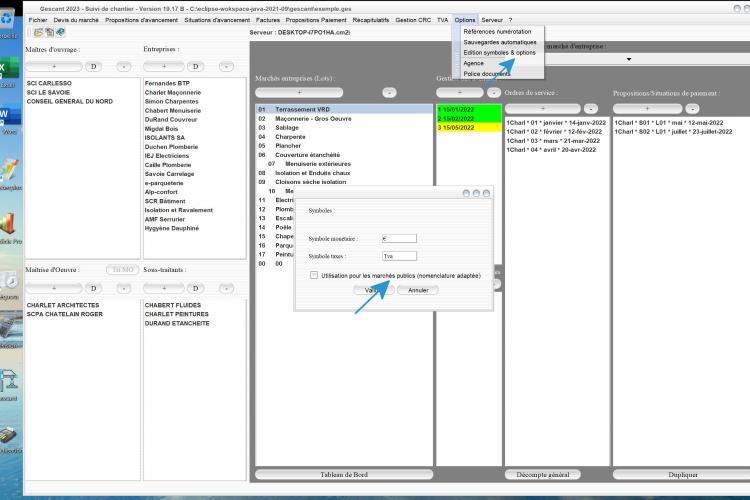Select lot 06 Couverture étanchéité
This screenshot has height=500, width=750.
coord(344,155)
